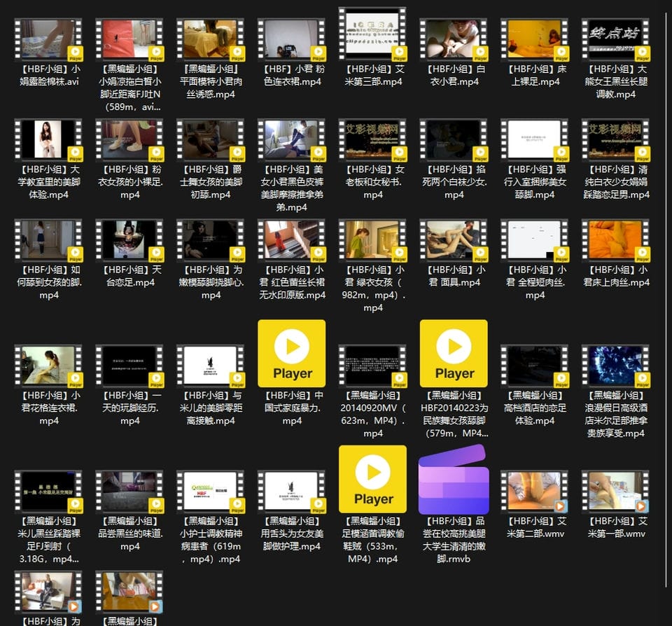Select thumbnail of 大学教室里的美脚体验.mp4

pyautogui.click(x=48, y=140)
